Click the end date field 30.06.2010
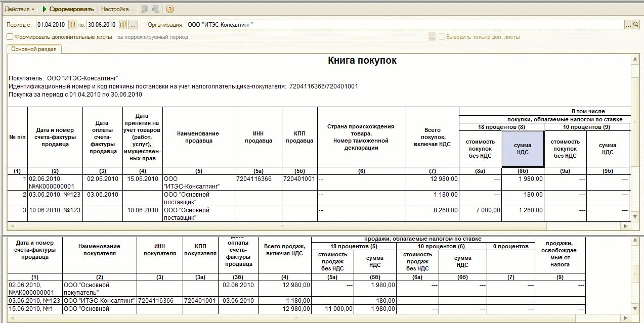Screen dimensions: 644x323 [x=103, y=24]
